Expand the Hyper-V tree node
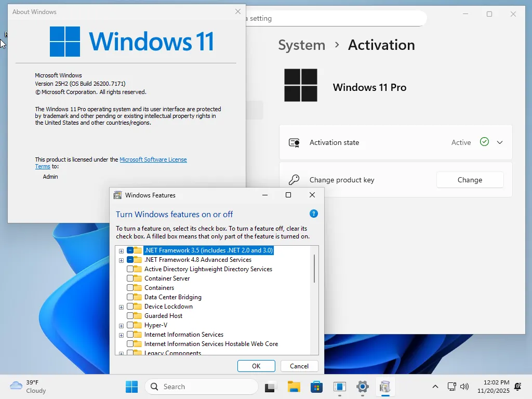Viewport: 532px width, 399px height. (121, 326)
